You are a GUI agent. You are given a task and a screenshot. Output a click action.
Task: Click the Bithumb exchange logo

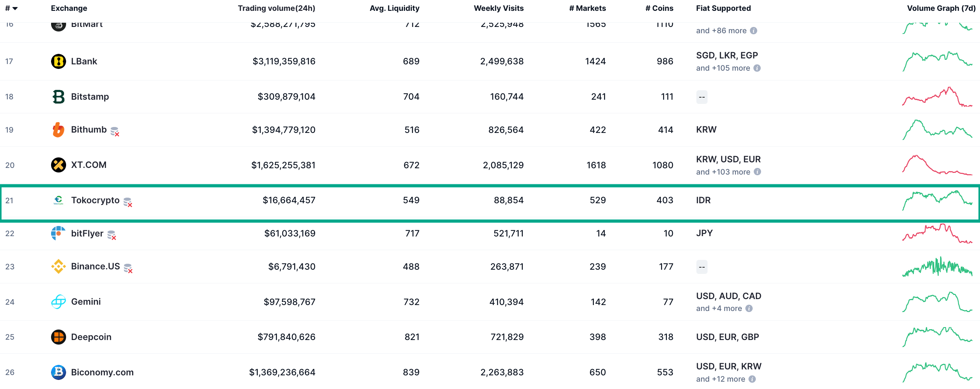point(58,130)
